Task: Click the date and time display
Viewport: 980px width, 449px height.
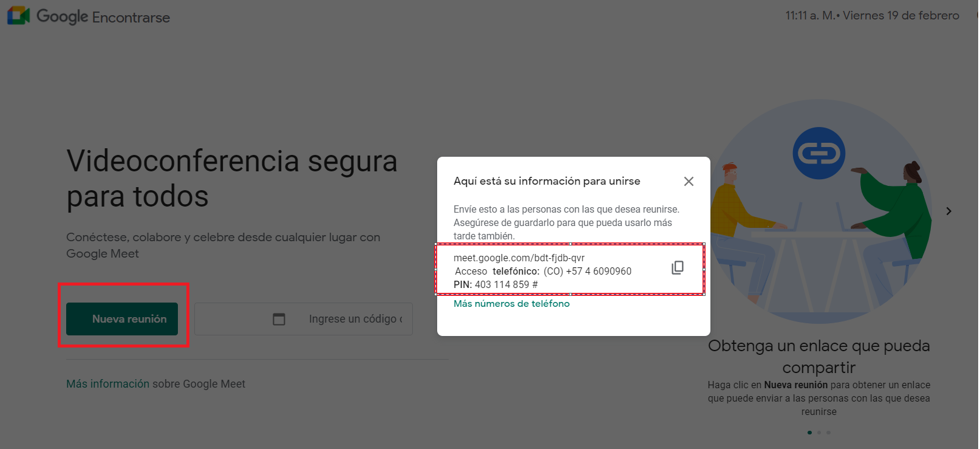Action: [872, 16]
